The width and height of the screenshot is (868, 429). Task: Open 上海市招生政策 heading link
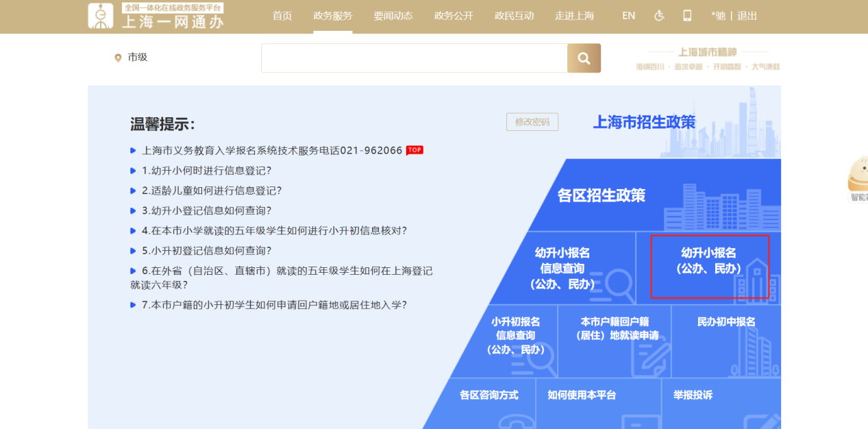point(644,122)
